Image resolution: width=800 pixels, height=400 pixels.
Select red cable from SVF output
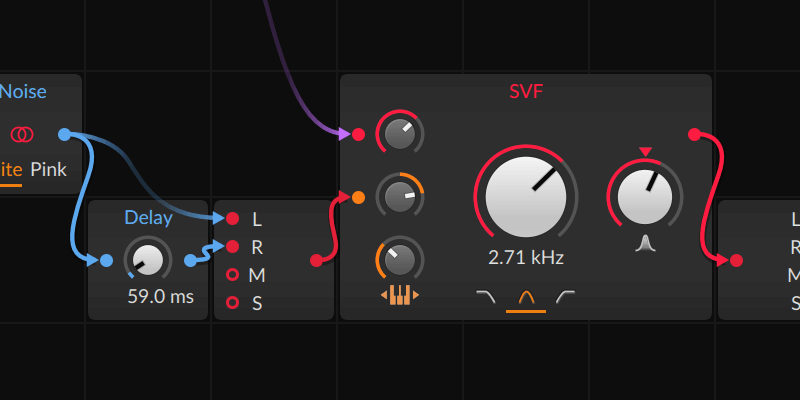click(x=712, y=199)
